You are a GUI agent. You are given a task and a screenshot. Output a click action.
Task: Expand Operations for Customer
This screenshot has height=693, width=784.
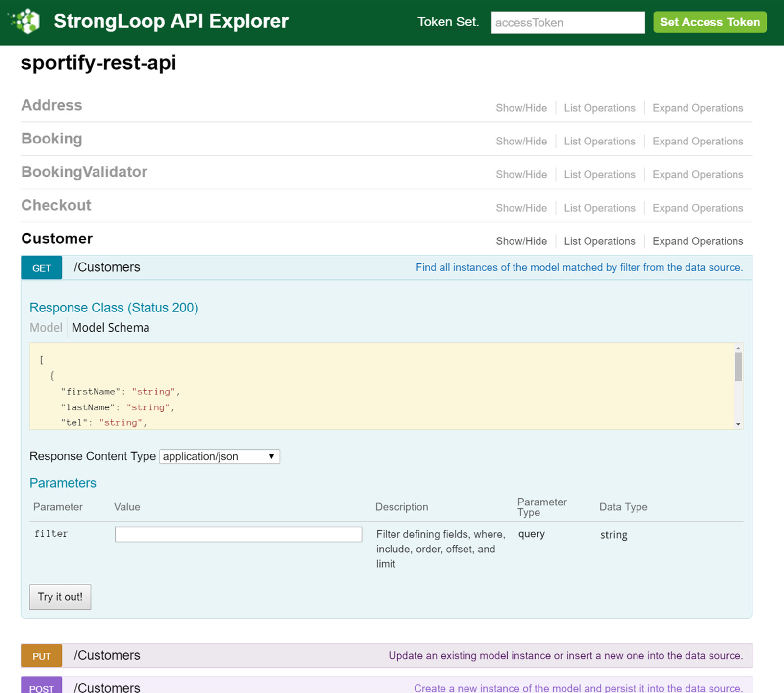pyautogui.click(x=698, y=241)
